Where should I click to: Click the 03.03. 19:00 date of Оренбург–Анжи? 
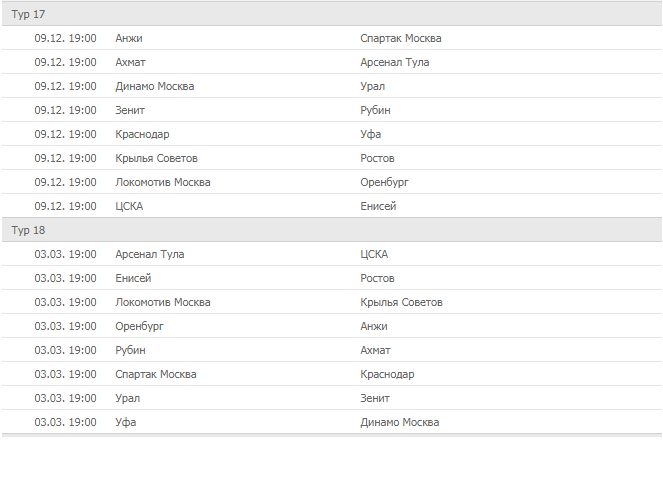pyautogui.click(x=65, y=326)
